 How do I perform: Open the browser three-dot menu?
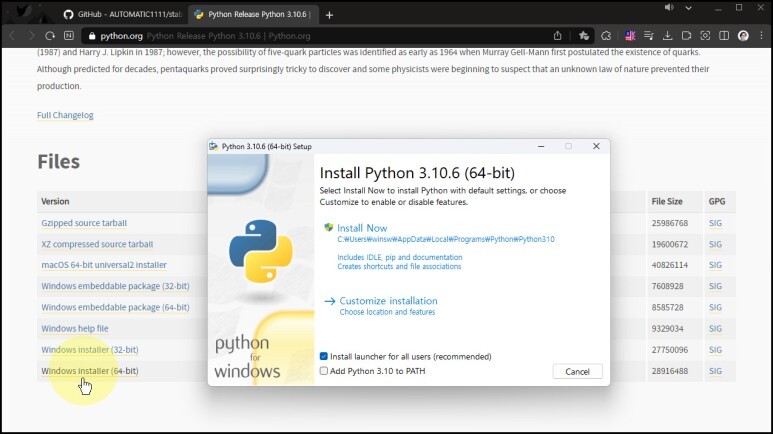(762, 36)
